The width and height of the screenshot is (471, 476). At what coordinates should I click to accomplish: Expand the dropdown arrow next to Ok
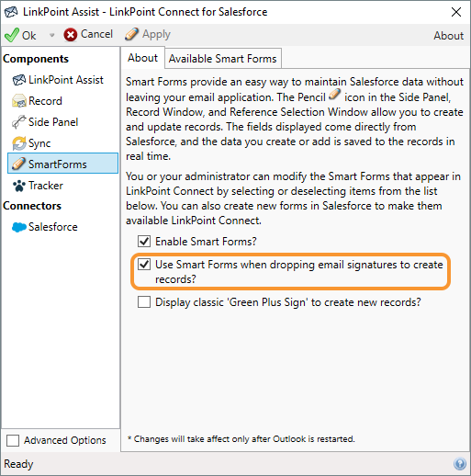(52, 35)
